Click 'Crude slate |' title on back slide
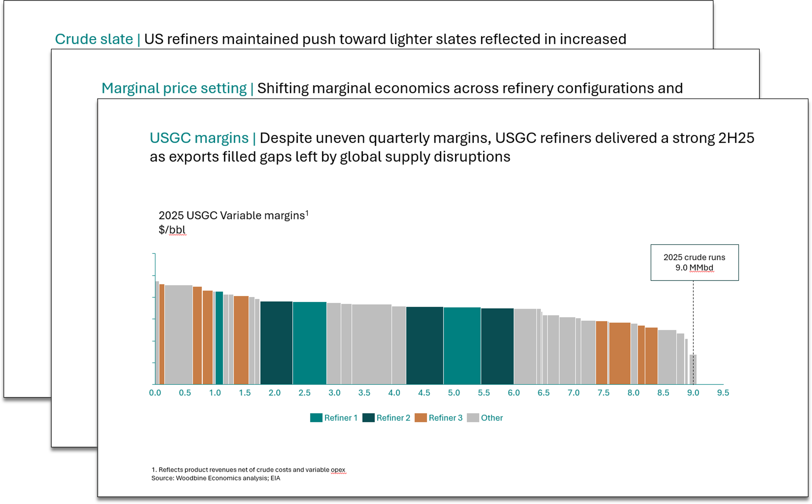 pos(97,39)
